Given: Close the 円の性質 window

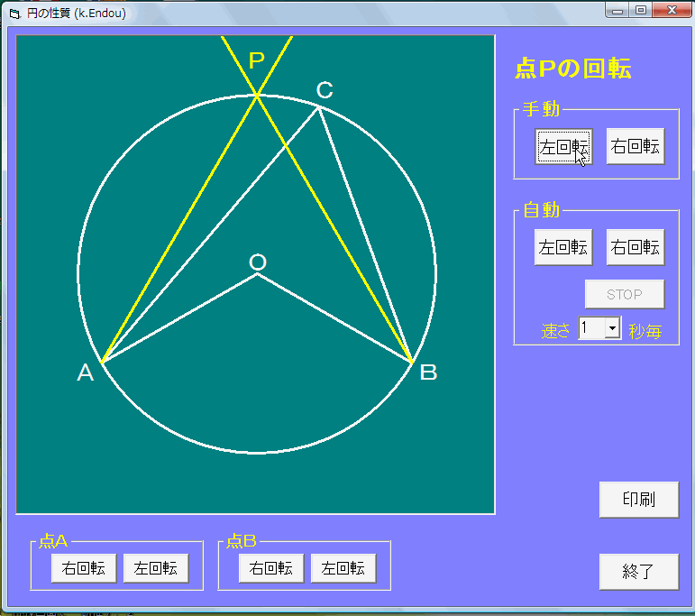Looking at the screenshot, I should click(x=672, y=10).
